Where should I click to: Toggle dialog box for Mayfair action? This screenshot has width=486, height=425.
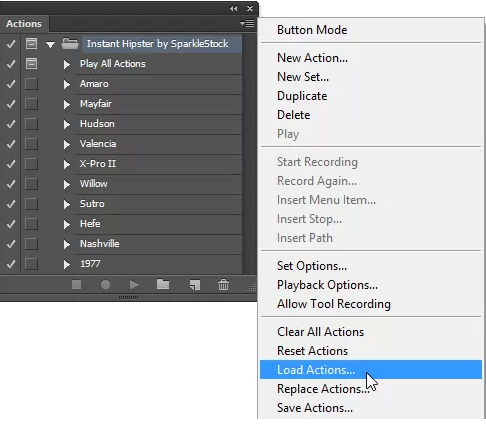(x=31, y=104)
